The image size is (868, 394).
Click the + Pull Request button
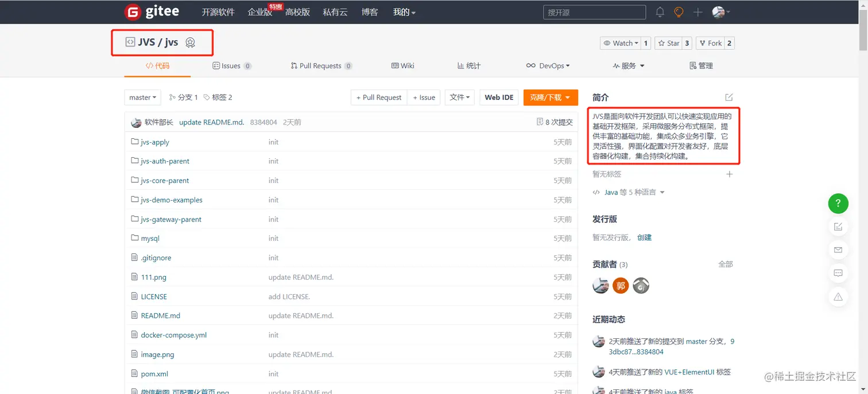coord(379,97)
